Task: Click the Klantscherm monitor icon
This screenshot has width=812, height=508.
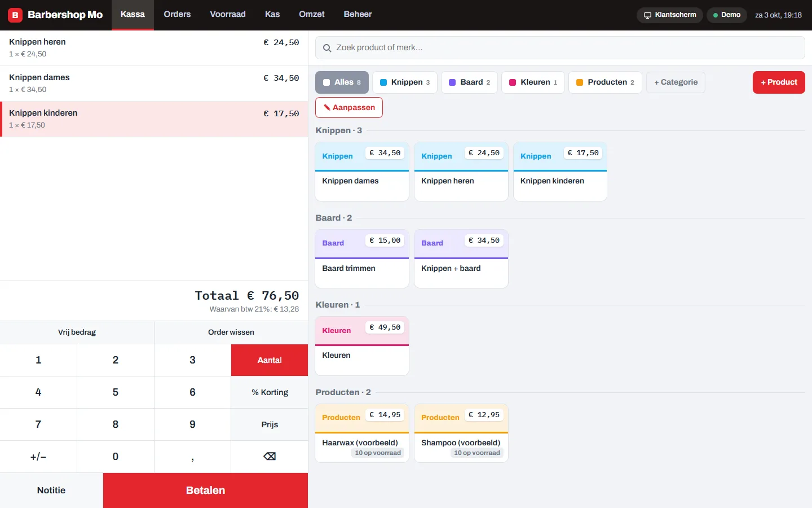Action: tap(648, 15)
